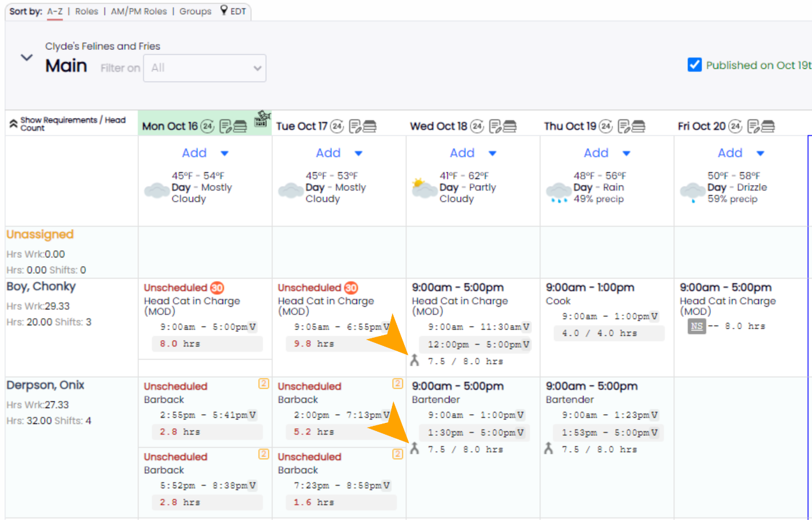Open the notes icon for Wed Oct 18
Screen dimensions: 812x521
point(495,126)
